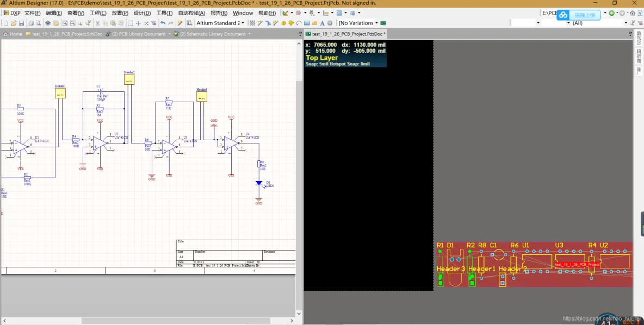Select the red test_19_1_26_PCB_Project room label
Screen dimensions: 644x325
[578, 265]
